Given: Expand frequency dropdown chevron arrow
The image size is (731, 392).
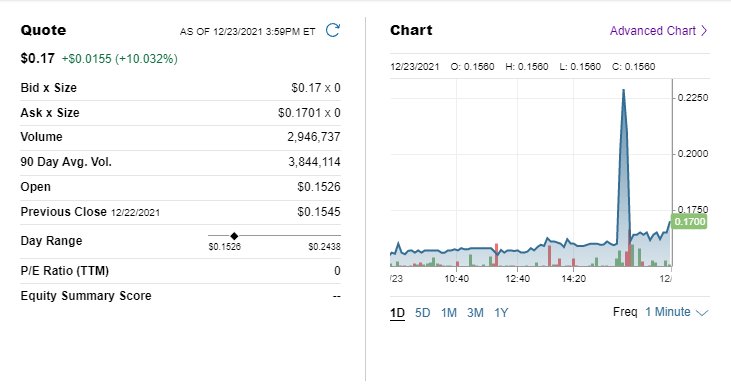Looking at the screenshot, I should point(702,313).
